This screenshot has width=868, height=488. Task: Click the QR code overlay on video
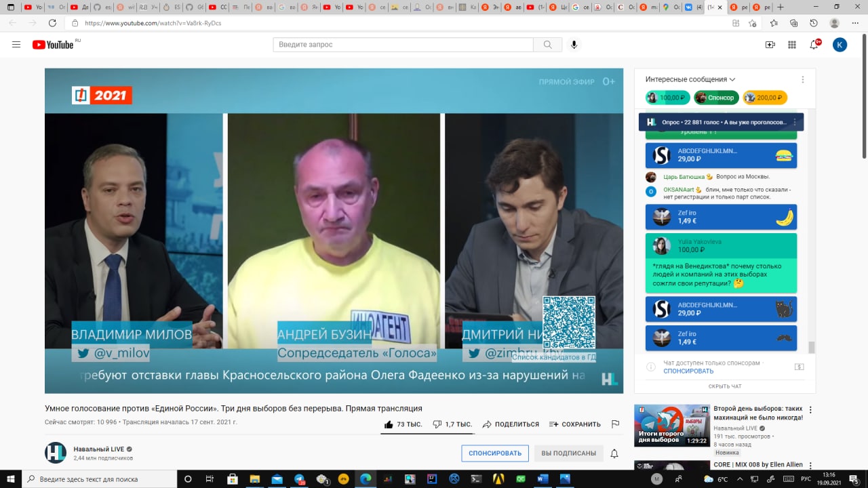[569, 322]
